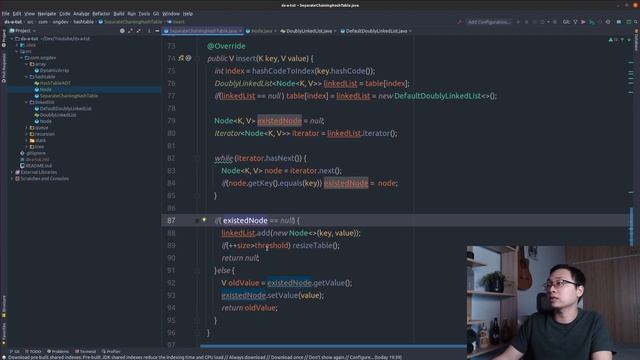
Task: Open the Problems tool window
Action: [58, 351]
